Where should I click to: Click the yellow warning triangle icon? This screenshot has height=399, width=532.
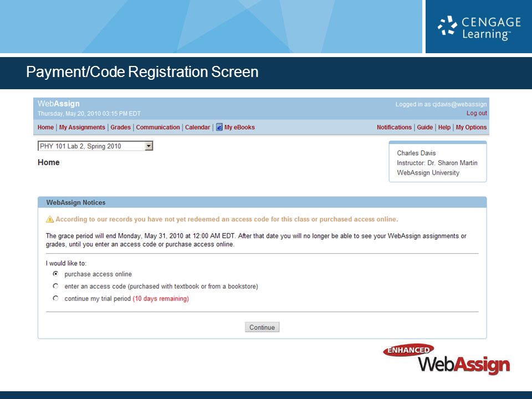pyautogui.click(x=50, y=219)
